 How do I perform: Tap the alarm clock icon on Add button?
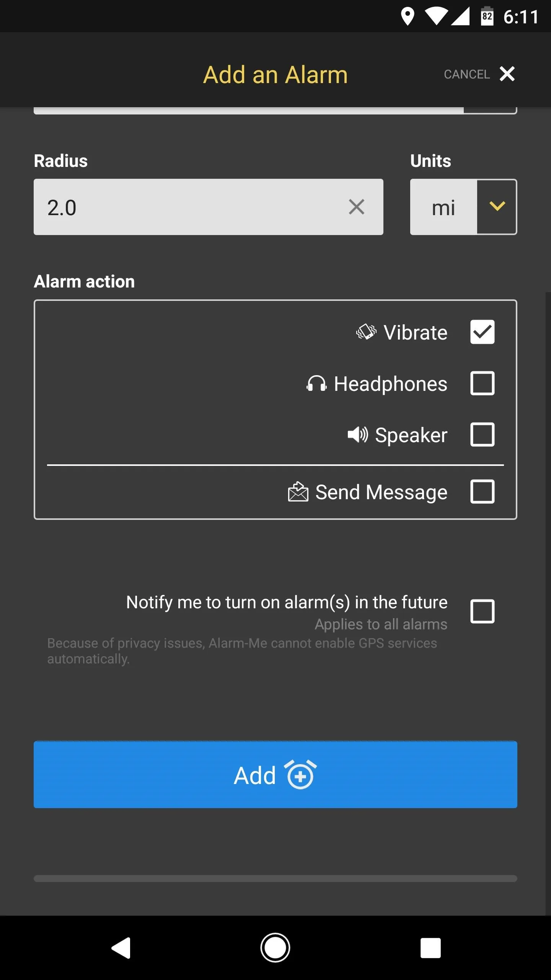coord(300,775)
